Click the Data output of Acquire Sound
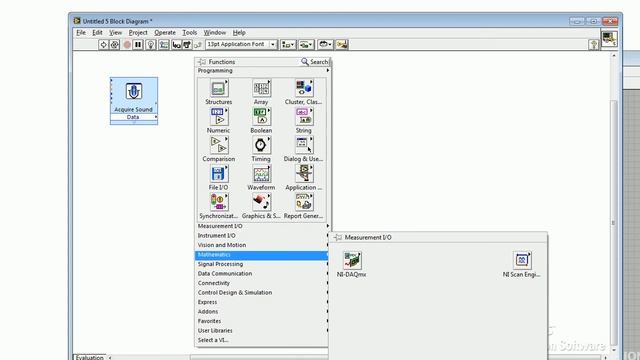The width and height of the screenshot is (640, 360). point(133,117)
